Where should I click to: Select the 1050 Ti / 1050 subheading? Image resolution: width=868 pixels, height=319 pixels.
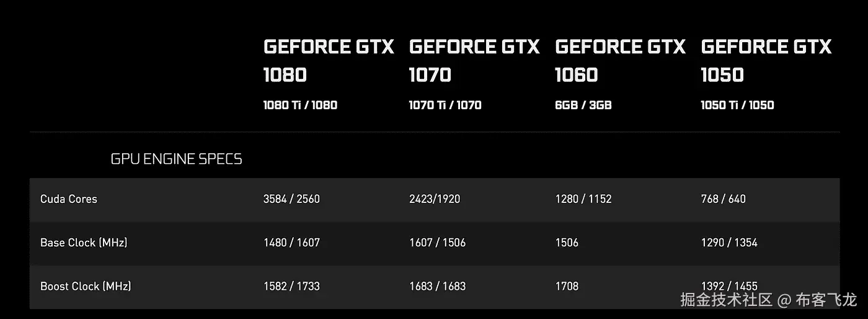[737, 105]
